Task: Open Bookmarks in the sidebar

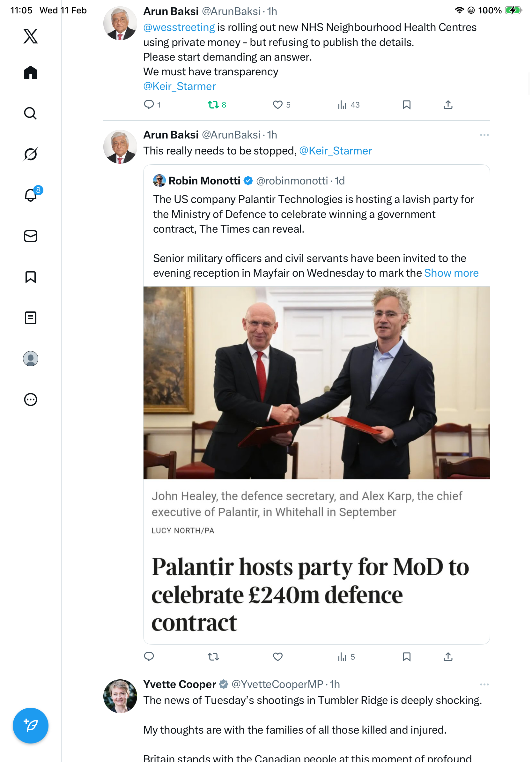Action: (31, 277)
